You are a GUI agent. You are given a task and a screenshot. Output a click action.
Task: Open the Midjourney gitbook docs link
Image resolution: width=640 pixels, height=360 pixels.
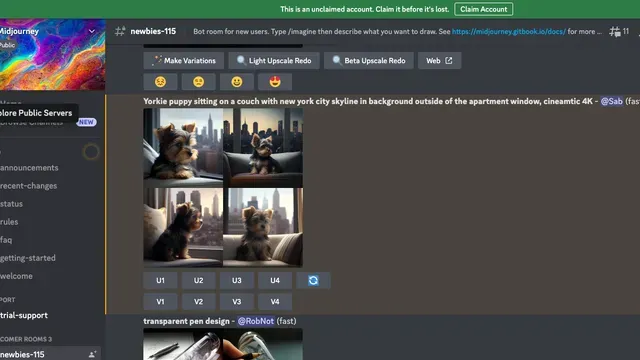[x=509, y=31]
